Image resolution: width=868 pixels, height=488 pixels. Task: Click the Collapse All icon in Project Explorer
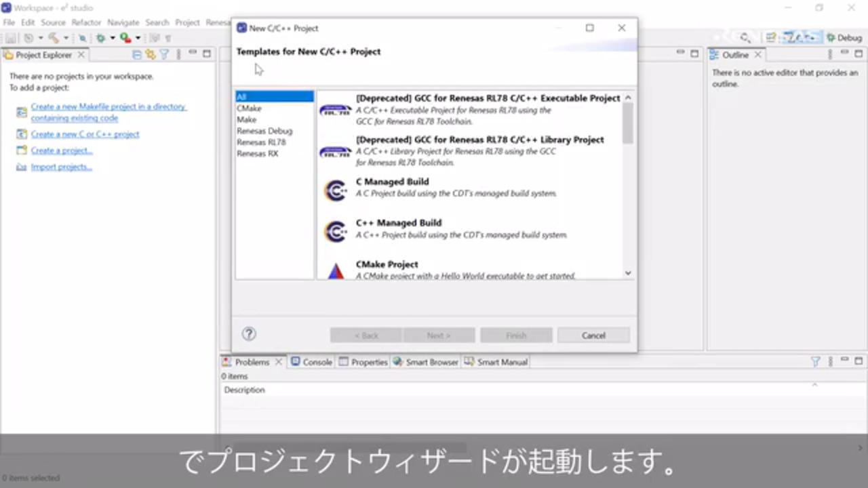click(x=138, y=55)
